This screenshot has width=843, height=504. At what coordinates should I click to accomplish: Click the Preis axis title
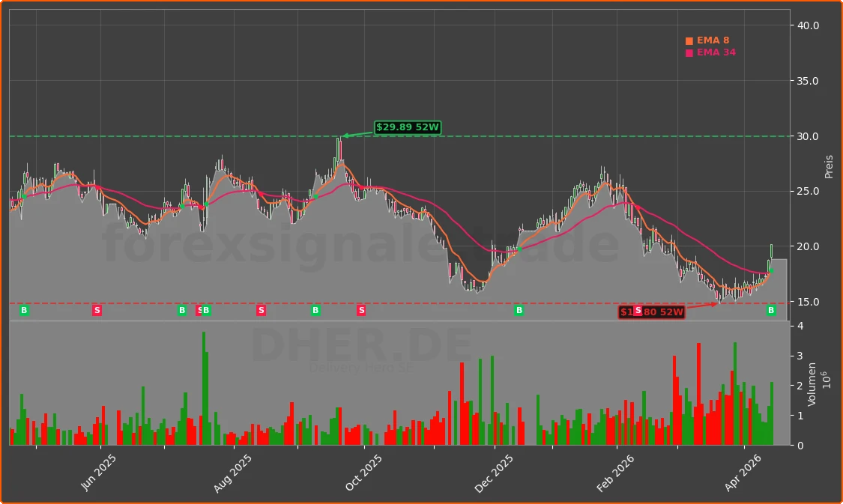tap(829, 167)
